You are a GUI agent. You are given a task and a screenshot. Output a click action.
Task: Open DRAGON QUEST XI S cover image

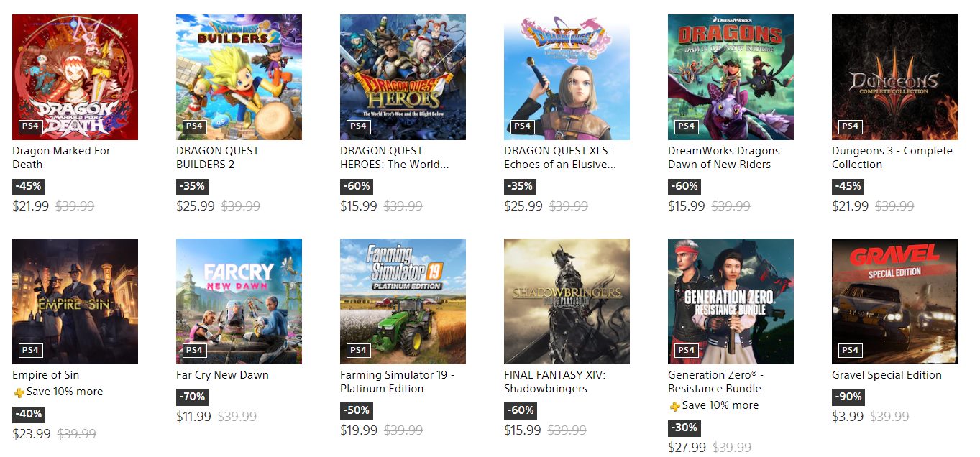tap(567, 77)
